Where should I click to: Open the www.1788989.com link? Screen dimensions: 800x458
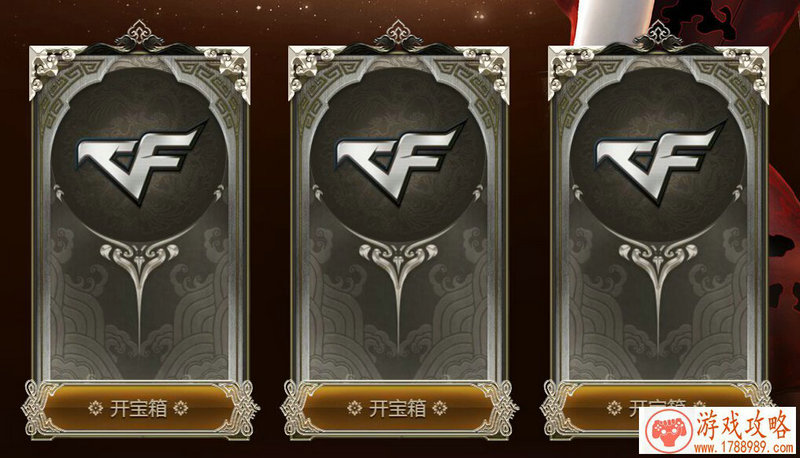pos(743,448)
